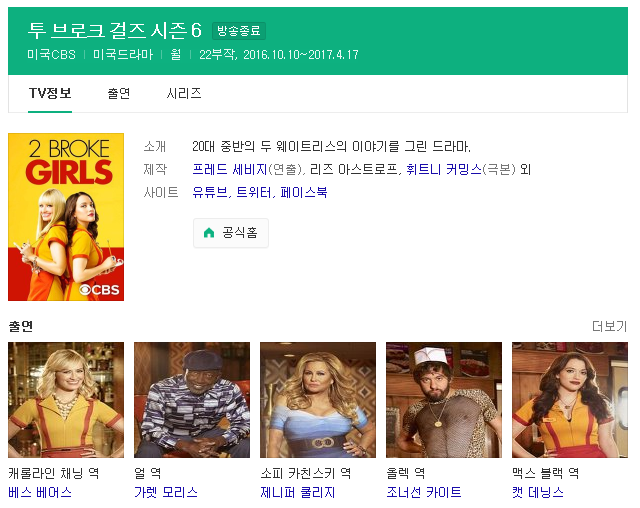Open the 제니퍼 쿨리지 actor link
This screenshot has width=640, height=508.
point(298,492)
